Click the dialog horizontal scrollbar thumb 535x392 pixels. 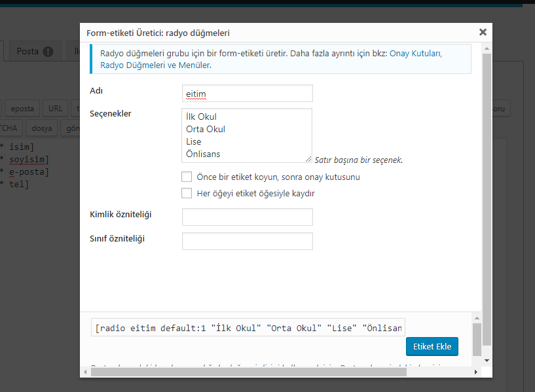pyautogui.click(x=249, y=372)
